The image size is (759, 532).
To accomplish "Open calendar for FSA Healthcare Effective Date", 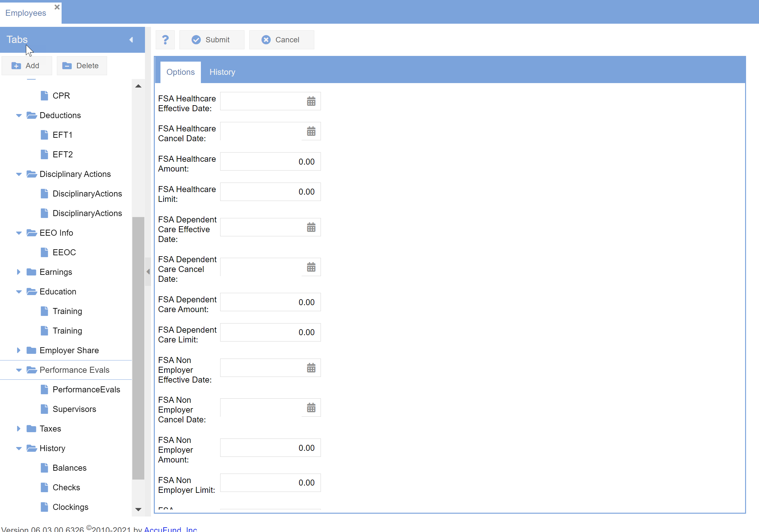I will 311,101.
